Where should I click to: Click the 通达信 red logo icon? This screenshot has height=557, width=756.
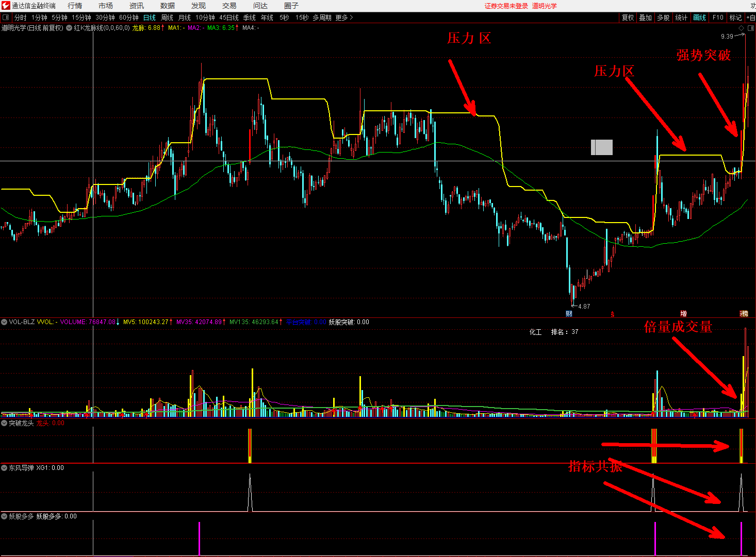(6, 6)
